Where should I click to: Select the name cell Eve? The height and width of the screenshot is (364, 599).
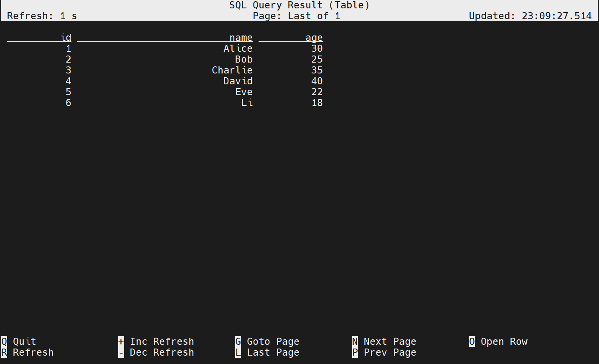click(x=244, y=92)
